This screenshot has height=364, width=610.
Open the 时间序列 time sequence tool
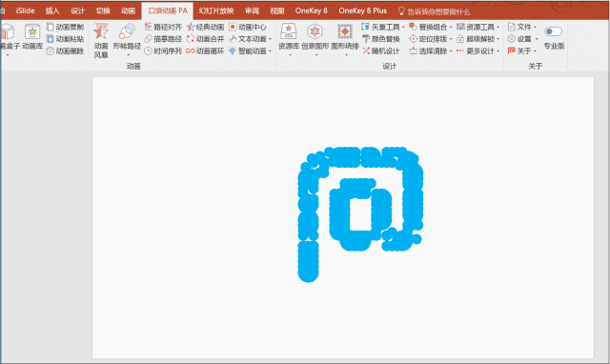163,51
